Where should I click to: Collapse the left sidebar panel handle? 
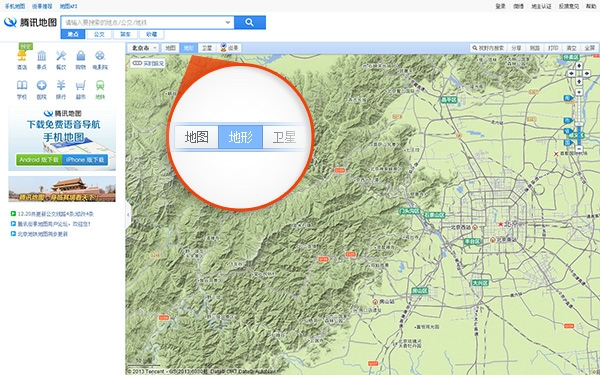pyautogui.click(x=128, y=215)
